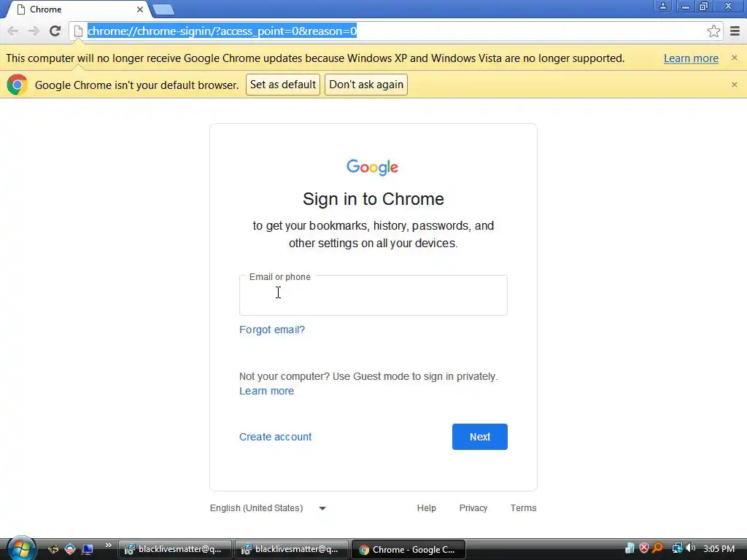
Task: Open the network connection tray icon
Action: pos(677,548)
